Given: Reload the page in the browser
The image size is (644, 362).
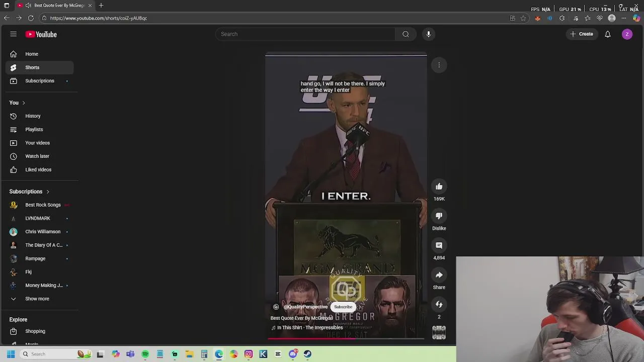Looking at the screenshot, I should [31, 18].
